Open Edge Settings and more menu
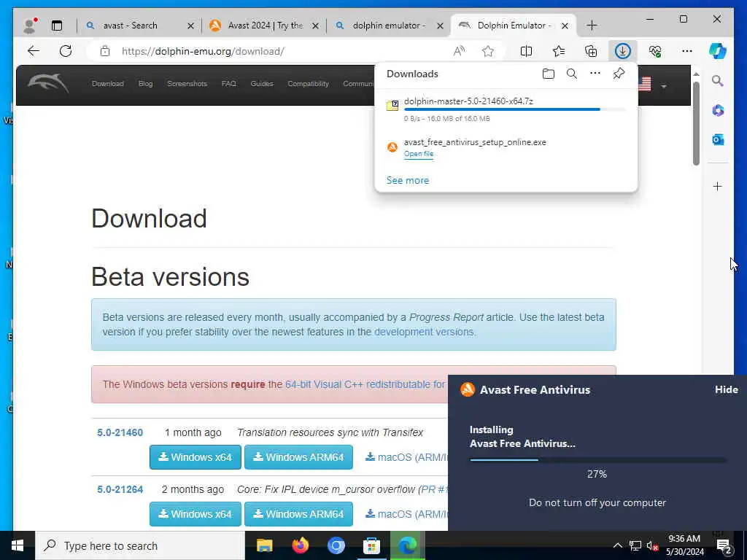 687,51
